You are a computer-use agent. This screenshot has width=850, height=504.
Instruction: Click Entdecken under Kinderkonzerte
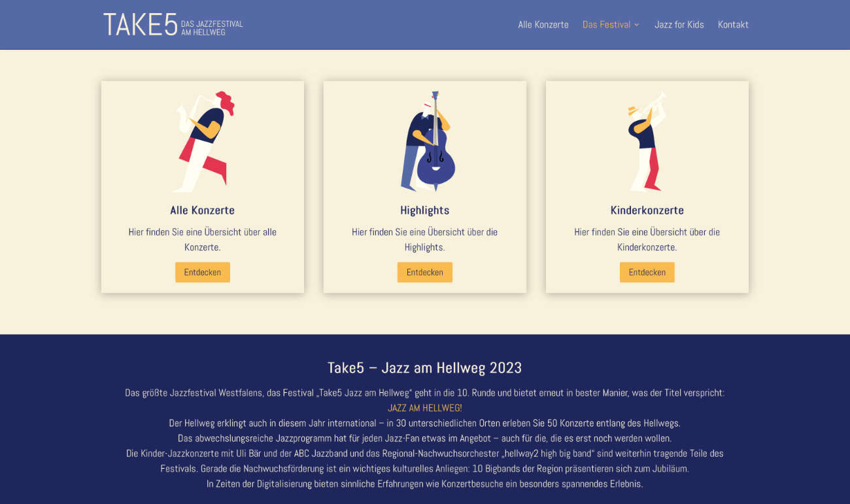[x=647, y=272]
